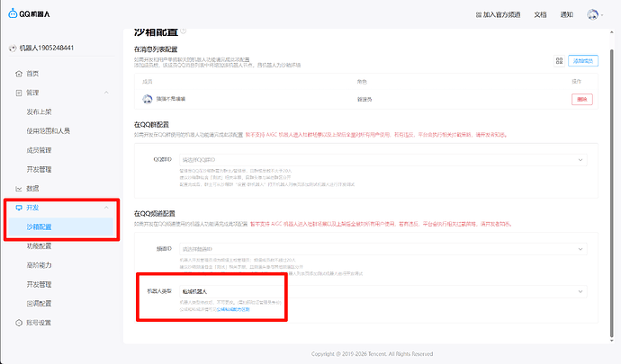Click the page vertical scrollbar

pyautogui.click(x=611, y=194)
